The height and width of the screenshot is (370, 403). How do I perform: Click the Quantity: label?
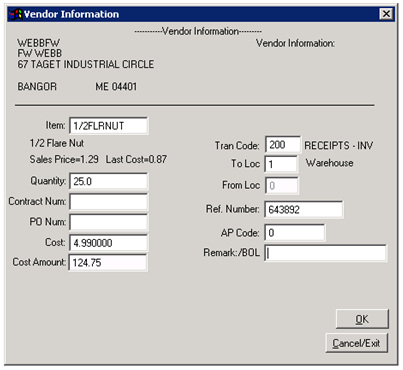point(48,181)
